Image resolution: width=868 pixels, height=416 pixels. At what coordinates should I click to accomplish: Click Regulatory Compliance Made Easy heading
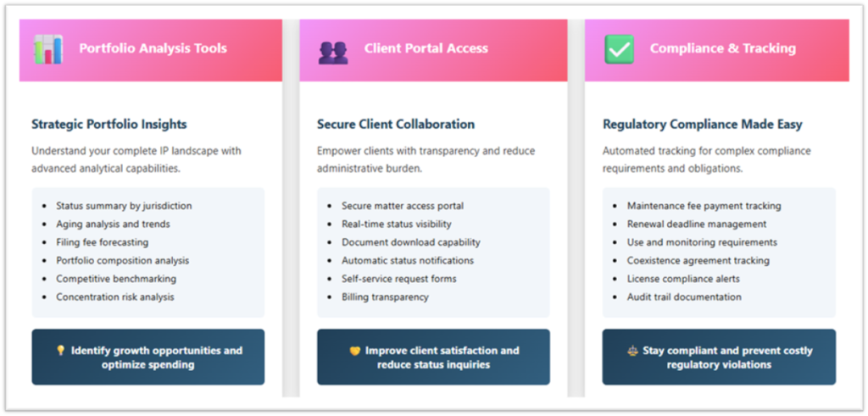click(702, 125)
